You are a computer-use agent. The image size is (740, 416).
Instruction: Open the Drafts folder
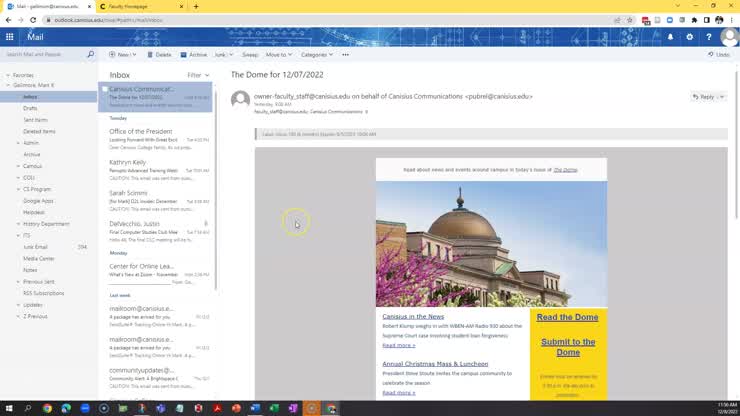[30, 108]
